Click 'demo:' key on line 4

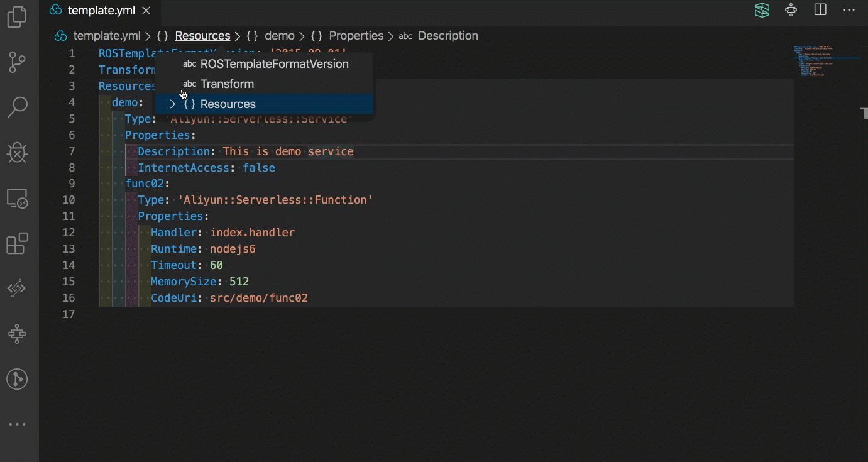pyautogui.click(x=128, y=102)
